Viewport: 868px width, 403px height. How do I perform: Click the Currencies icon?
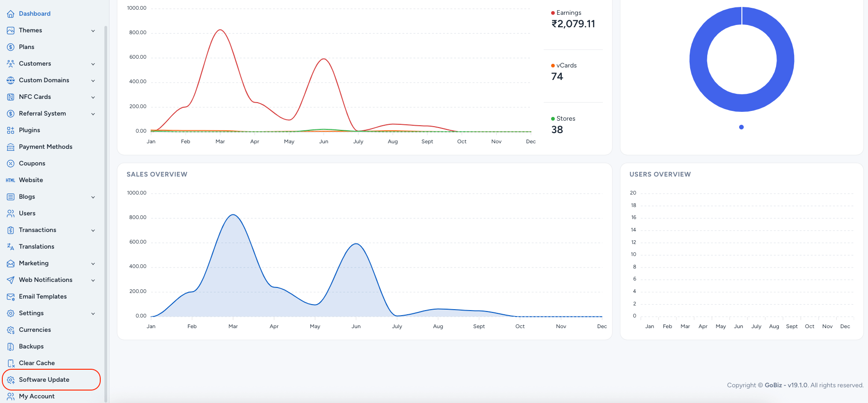11,330
